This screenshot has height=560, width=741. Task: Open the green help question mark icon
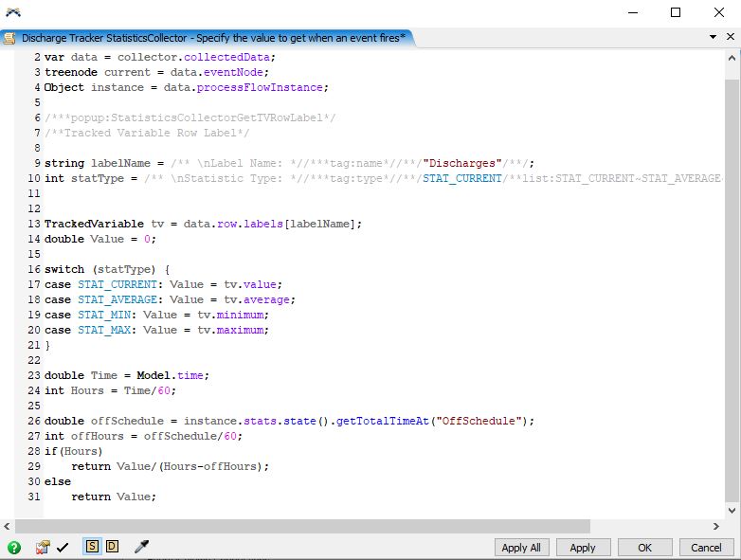pyautogui.click(x=14, y=548)
